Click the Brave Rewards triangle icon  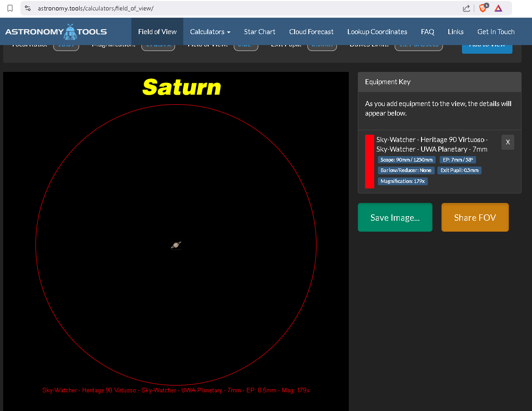coord(498,8)
